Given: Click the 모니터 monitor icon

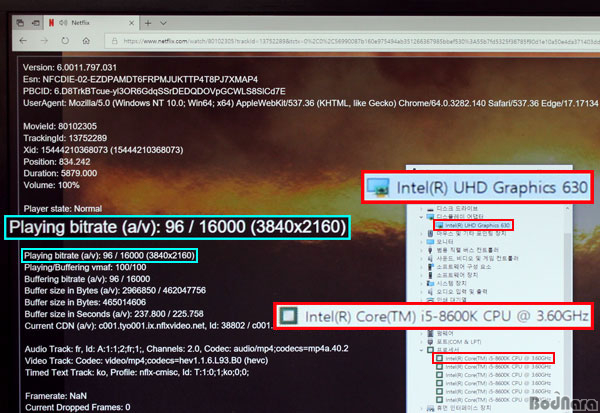Looking at the screenshot, I should [430, 242].
